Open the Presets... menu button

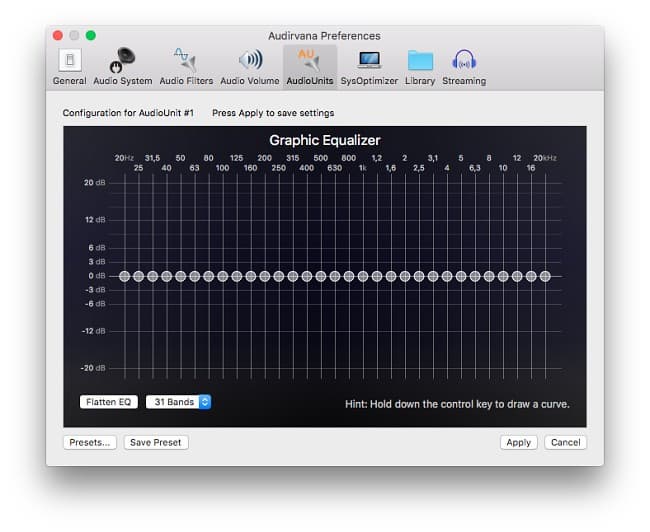click(90, 442)
